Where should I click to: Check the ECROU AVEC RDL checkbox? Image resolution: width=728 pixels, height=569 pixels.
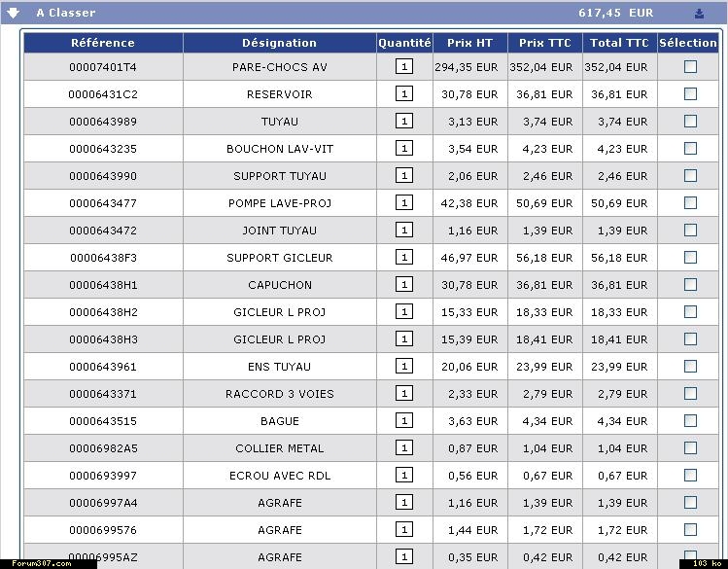click(690, 476)
